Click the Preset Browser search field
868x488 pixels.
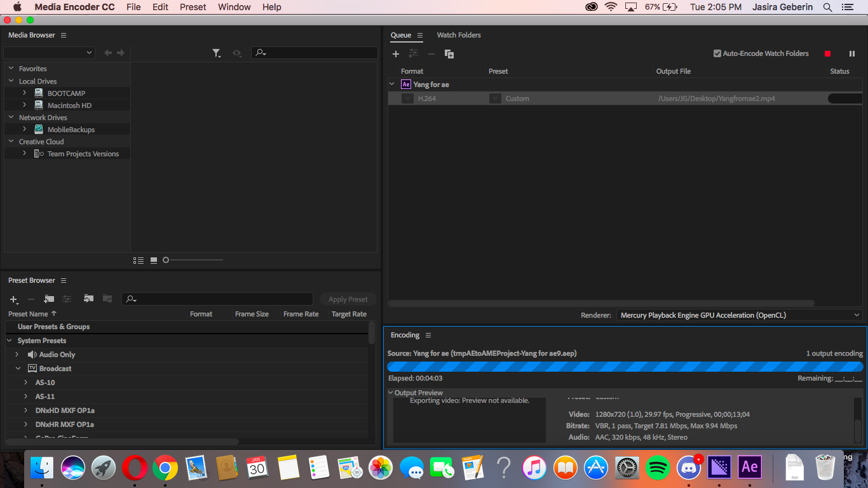(x=217, y=299)
